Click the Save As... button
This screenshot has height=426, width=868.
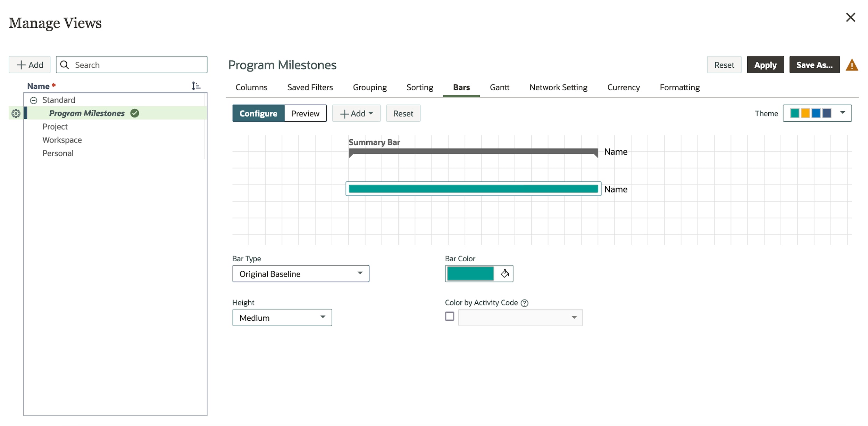tap(814, 65)
